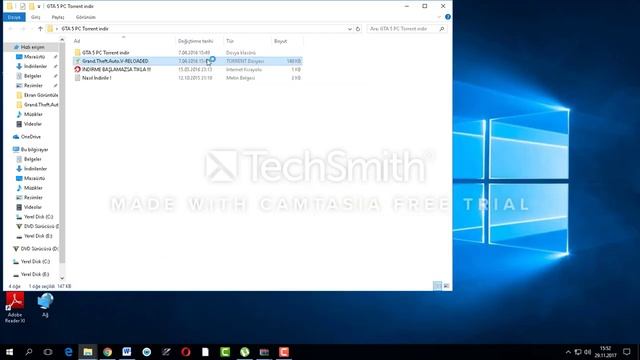
Task: Launch Microsoft Edge from the taskbar
Action: (68, 352)
